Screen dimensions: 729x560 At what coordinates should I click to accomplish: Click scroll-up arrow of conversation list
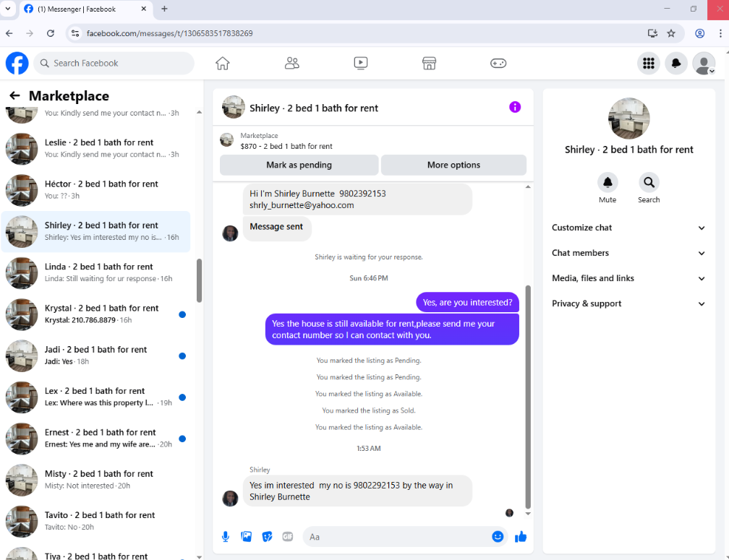tap(199, 112)
